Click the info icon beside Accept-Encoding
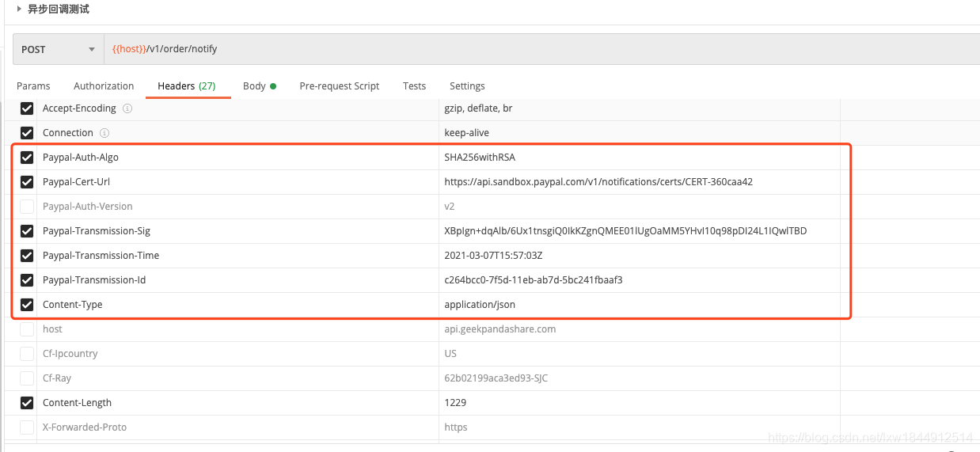Screen dimensions: 980x452 pos(127,108)
